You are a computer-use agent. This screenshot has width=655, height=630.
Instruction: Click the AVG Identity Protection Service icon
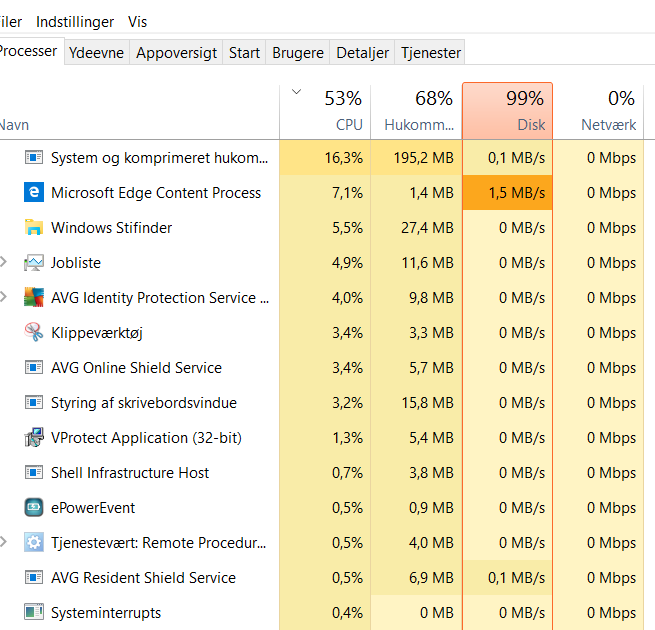click(34, 298)
